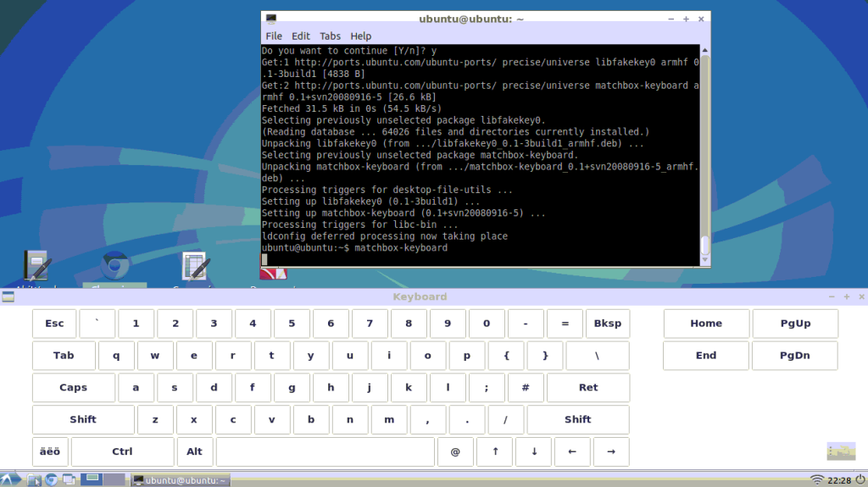Tap the letter q key
This screenshot has width=868, height=487.
pyautogui.click(x=116, y=355)
